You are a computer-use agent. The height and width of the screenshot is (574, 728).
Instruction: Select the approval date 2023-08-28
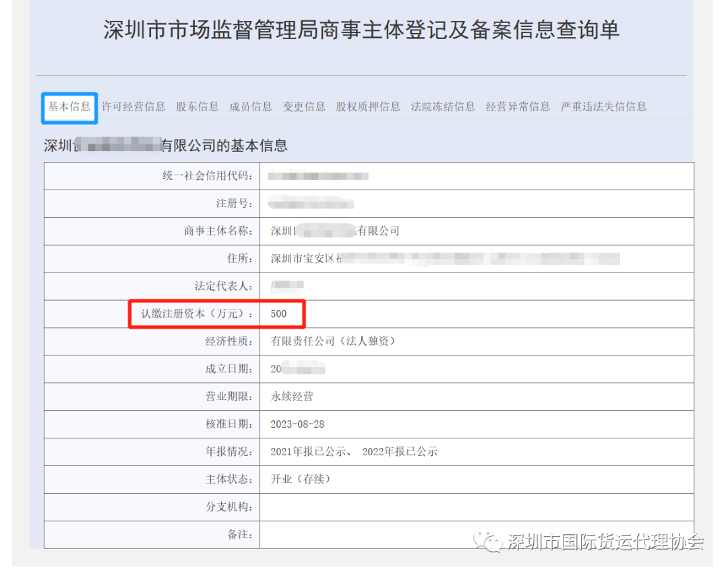pyautogui.click(x=297, y=424)
